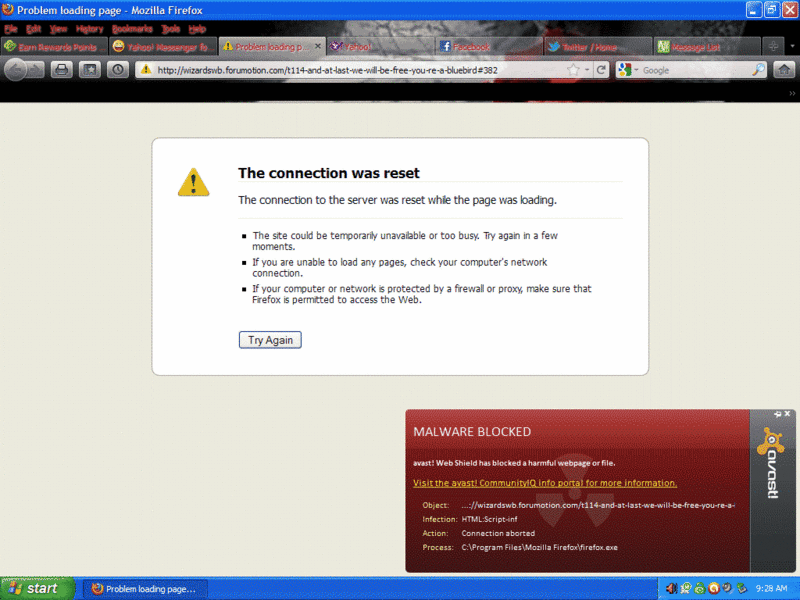This screenshot has height=600, width=800.
Task: Restore down the Firefox window
Action: [772, 10]
